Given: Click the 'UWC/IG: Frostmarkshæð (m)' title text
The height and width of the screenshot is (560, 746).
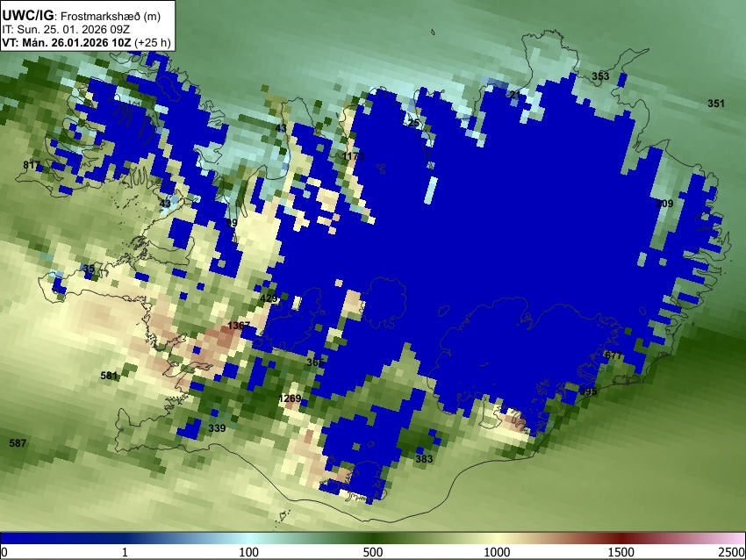Looking at the screenshot, I should pyautogui.click(x=82, y=15).
